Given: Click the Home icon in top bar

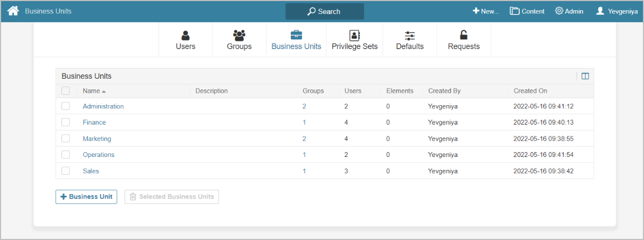Looking at the screenshot, I should click(x=13, y=11).
